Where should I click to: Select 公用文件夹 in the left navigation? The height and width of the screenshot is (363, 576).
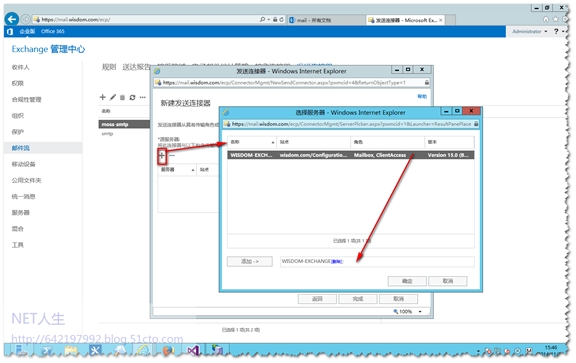pyautogui.click(x=26, y=180)
